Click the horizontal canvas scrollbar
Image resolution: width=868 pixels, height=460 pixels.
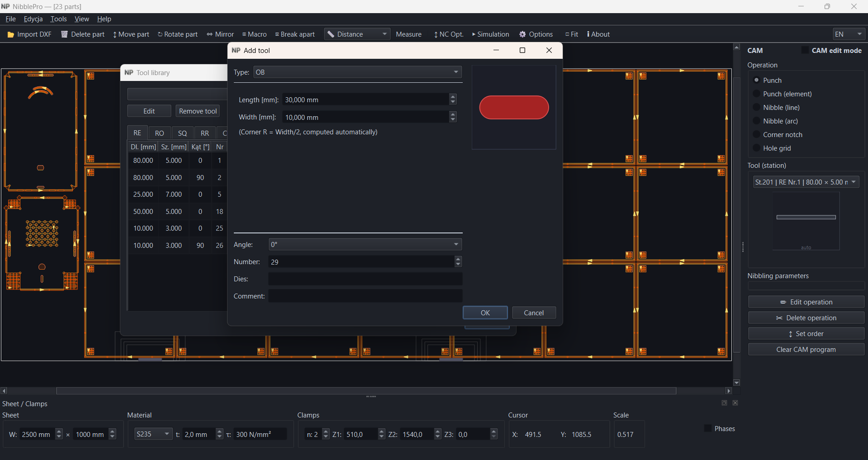pos(366,391)
